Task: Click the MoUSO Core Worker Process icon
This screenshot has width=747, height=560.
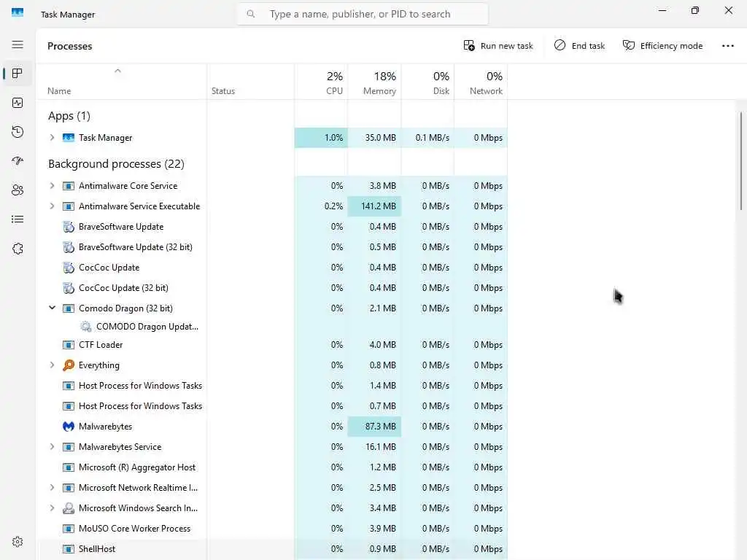Action: point(69,529)
